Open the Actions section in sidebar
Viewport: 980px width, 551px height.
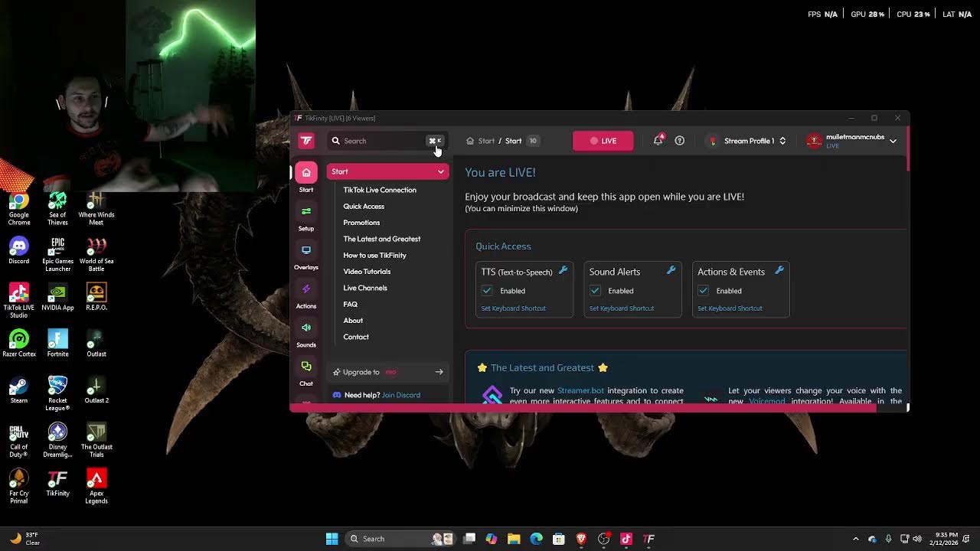tap(306, 295)
